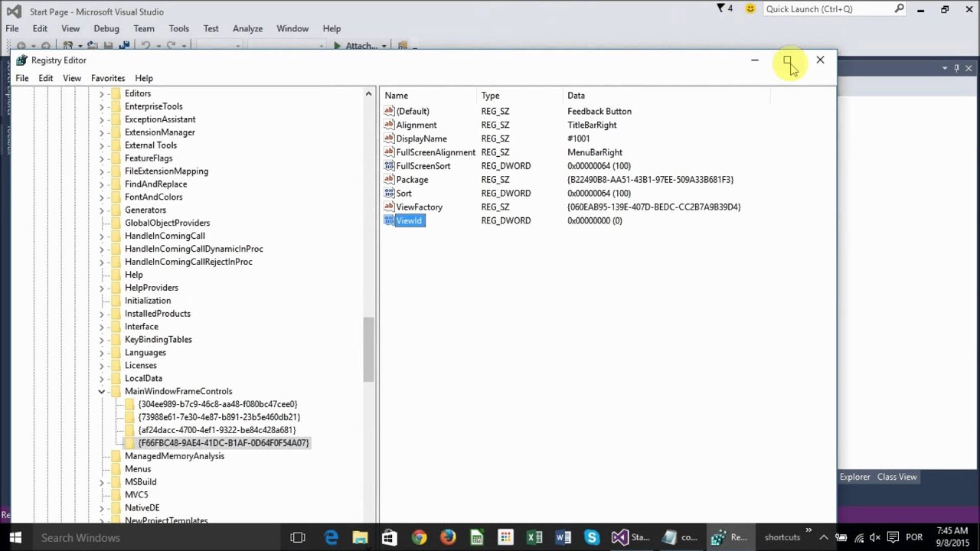Collapse the MainWindowFrameControls tree node

(102, 391)
